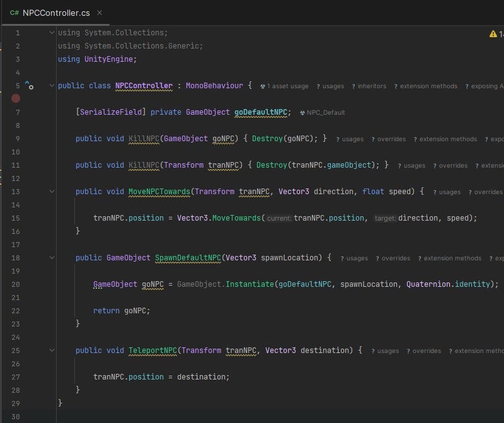Click the class '? extension methods' hint on line 5
Screen dimensions: 504x423
426,86
